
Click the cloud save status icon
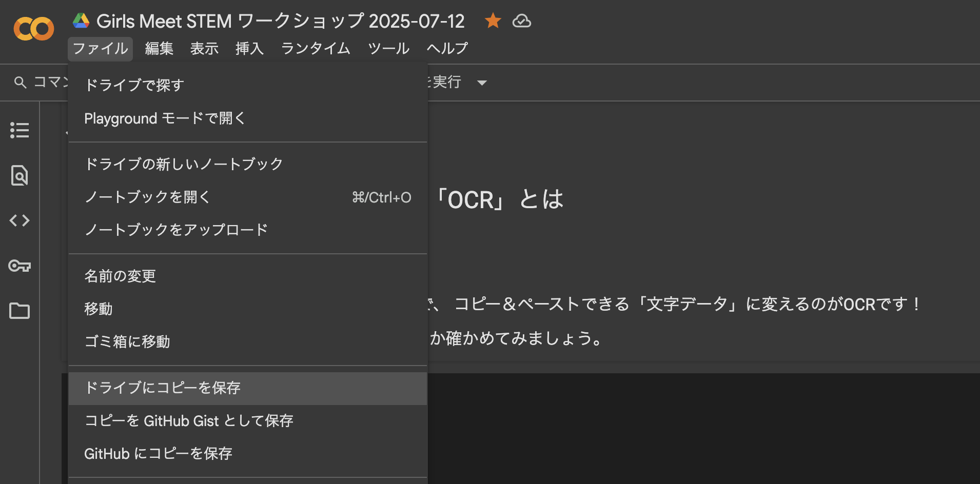coord(521,21)
